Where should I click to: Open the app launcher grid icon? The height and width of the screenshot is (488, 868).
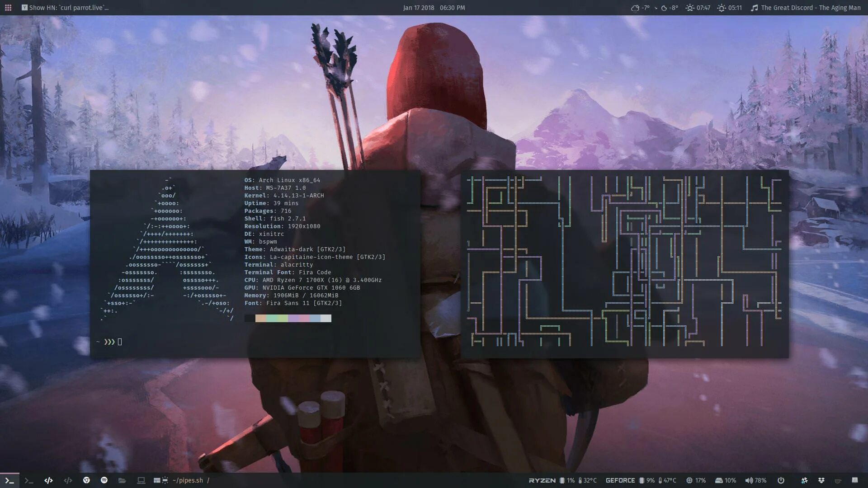tap(8, 8)
